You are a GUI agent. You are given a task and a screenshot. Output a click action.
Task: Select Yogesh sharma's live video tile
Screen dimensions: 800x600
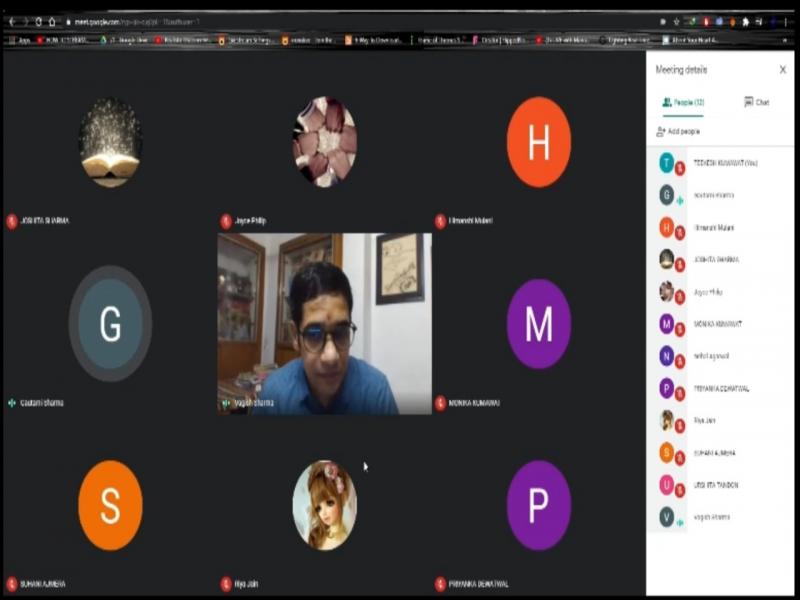(324, 323)
